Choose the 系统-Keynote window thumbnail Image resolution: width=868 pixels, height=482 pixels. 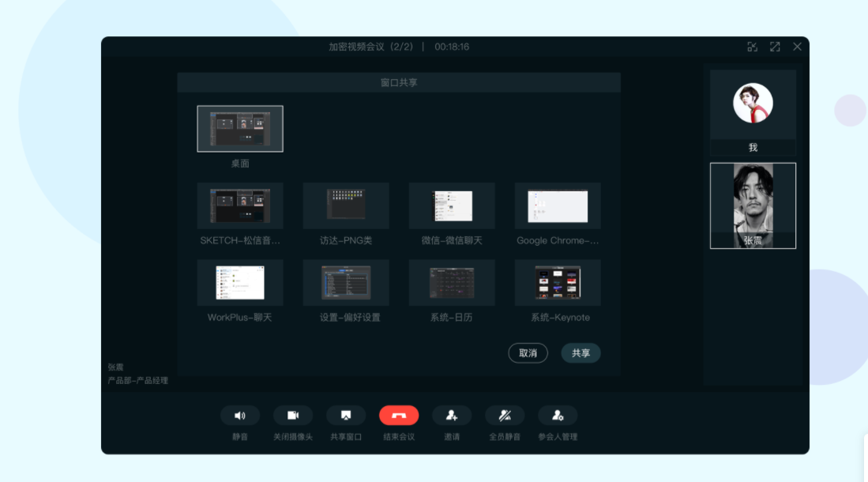(558, 283)
